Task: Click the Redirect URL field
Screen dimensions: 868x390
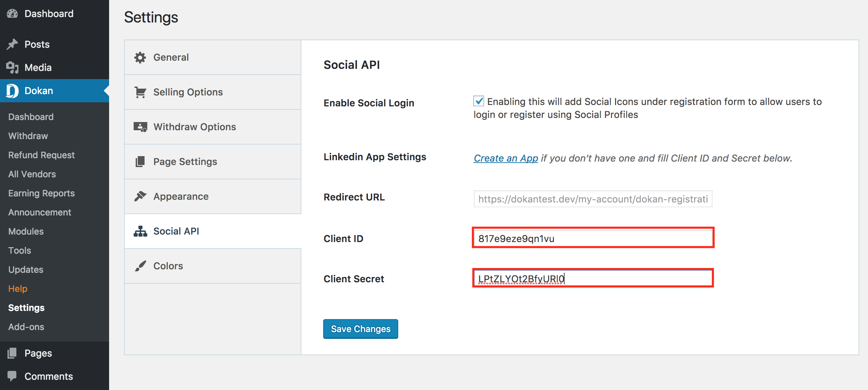Action: coord(593,199)
